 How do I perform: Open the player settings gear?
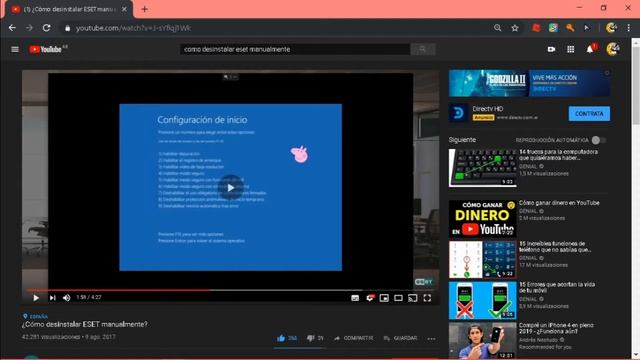click(370, 298)
